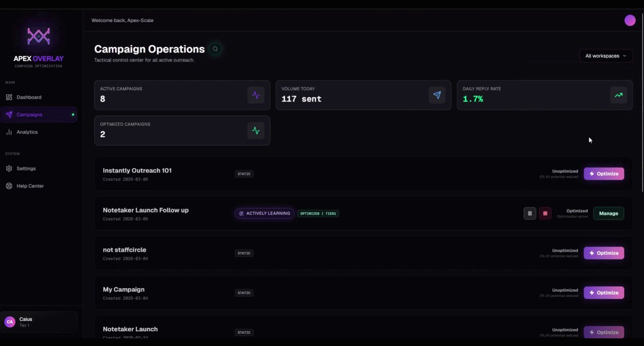Pause optimization on Notetaker Launch Follow up
644x346 pixels.
[x=530, y=213]
